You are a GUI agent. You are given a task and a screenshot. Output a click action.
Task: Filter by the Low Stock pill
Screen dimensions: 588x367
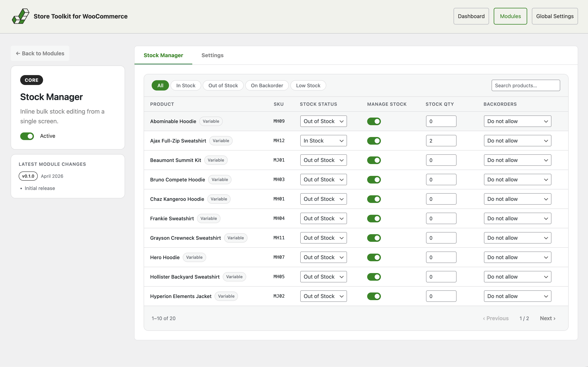(x=308, y=85)
